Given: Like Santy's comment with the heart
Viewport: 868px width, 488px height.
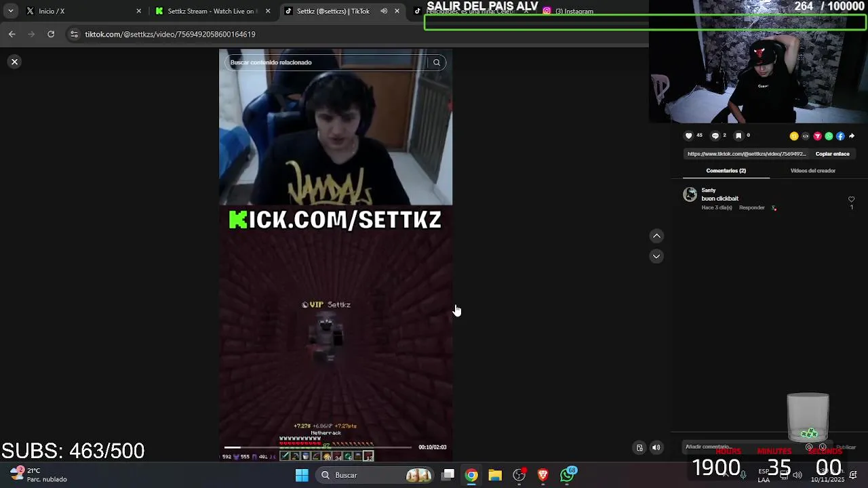Looking at the screenshot, I should point(852,199).
